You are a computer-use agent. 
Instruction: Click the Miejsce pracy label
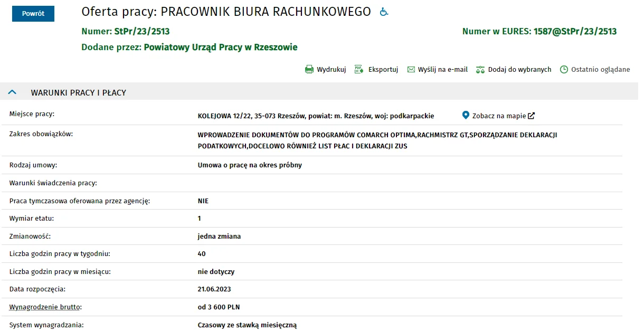(x=32, y=114)
